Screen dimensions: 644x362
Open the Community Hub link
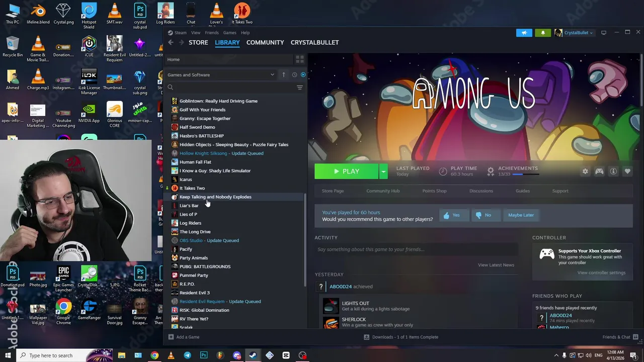(x=383, y=191)
